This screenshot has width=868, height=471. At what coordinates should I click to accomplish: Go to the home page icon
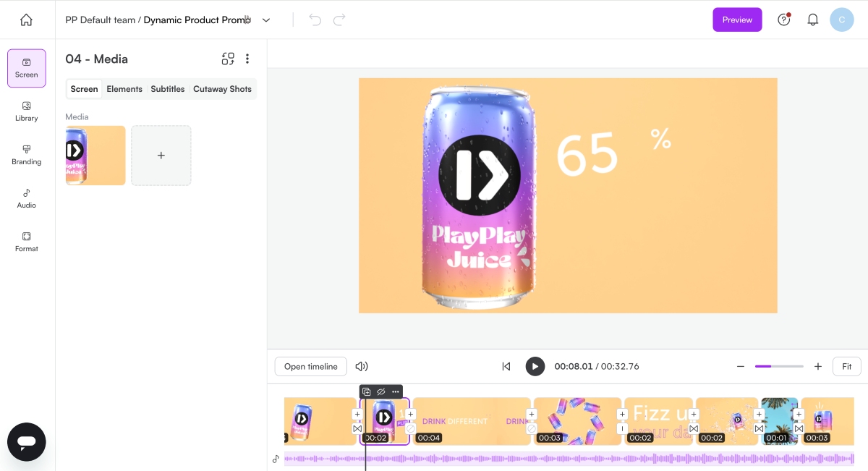(26, 20)
